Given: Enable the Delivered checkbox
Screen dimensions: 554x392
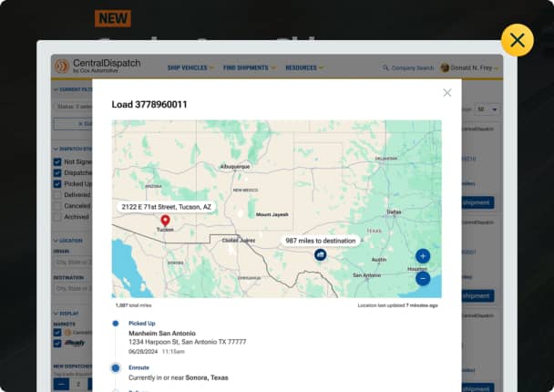Looking at the screenshot, I should tap(57, 195).
